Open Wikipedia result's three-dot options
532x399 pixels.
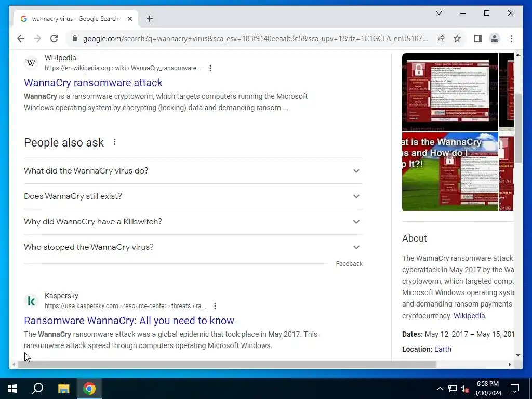pos(210,68)
